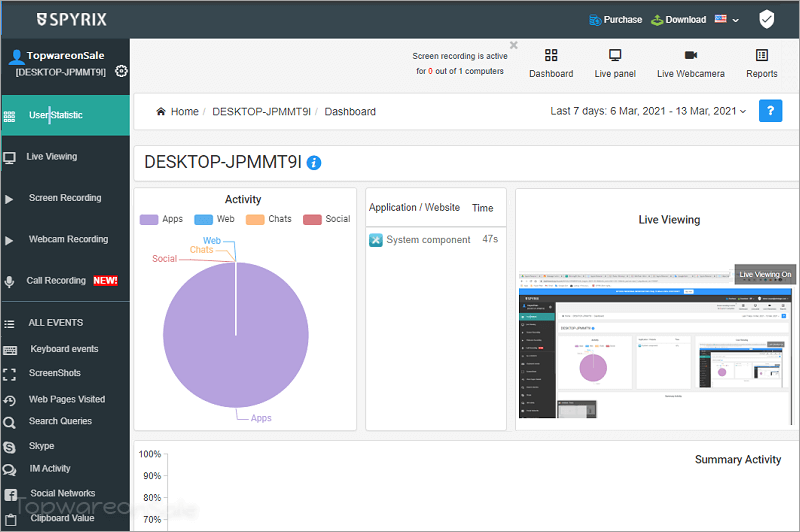Click the Purchase cart icon
The height and width of the screenshot is (532, 800).
coord(595,20)
